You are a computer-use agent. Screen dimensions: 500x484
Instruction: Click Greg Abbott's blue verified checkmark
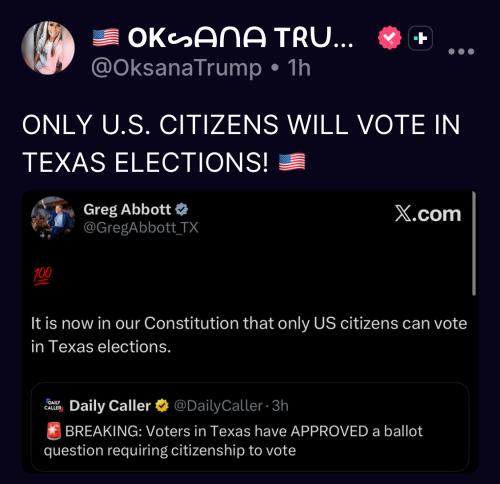click(x=182, y=210)
